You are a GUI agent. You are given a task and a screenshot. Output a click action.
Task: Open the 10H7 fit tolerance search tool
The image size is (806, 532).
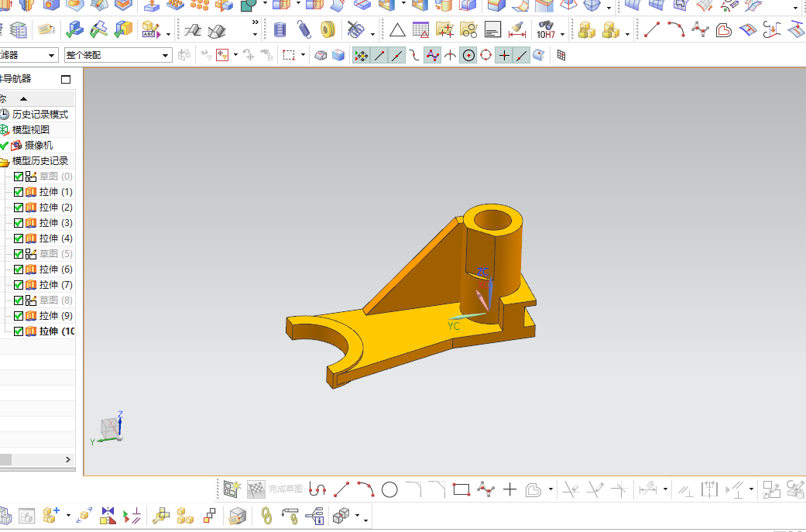545,29
